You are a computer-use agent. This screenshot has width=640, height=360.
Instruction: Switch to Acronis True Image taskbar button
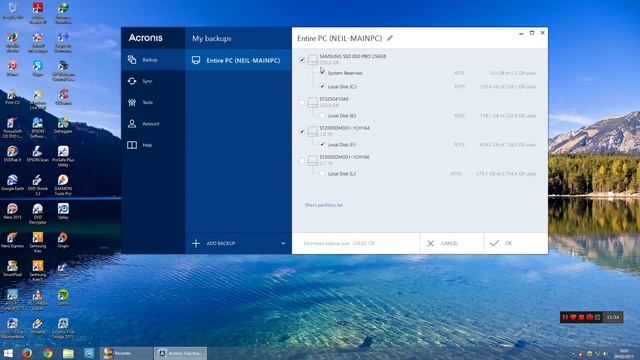(x=180, y=353)
